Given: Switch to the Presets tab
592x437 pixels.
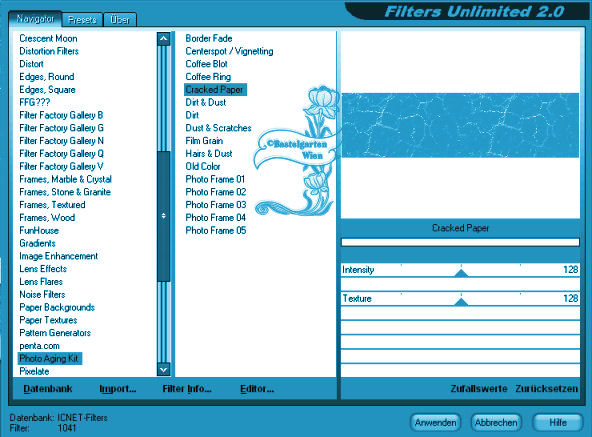Looking at the screenshot, I should (x=82, y=20).
